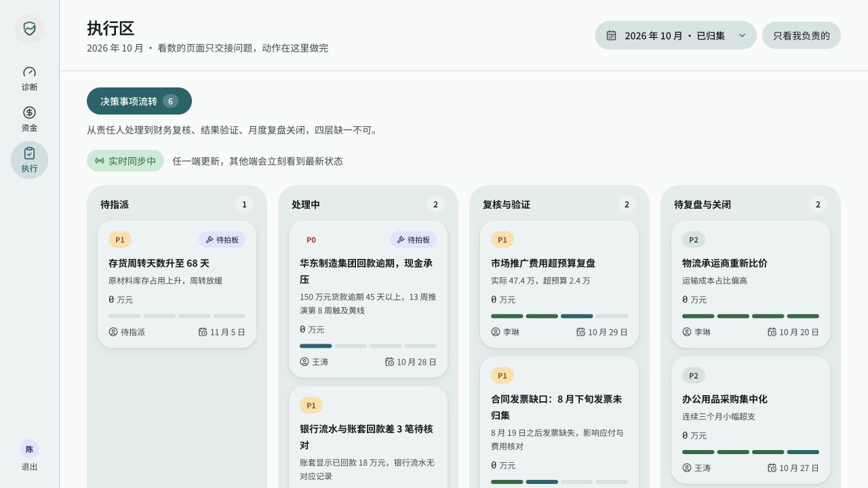The height and width of the screenshot is (488, 868).
Task: Click person icon next to 待指派 assignee
Action: pos(113,332)
